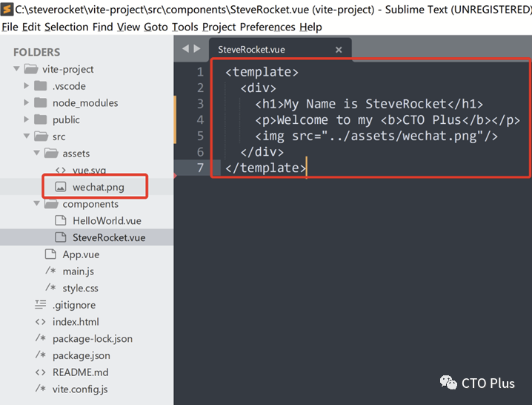The height and width of the screenshot is (405, 532).
Task: Open the Goto menu
Action: 156,27
